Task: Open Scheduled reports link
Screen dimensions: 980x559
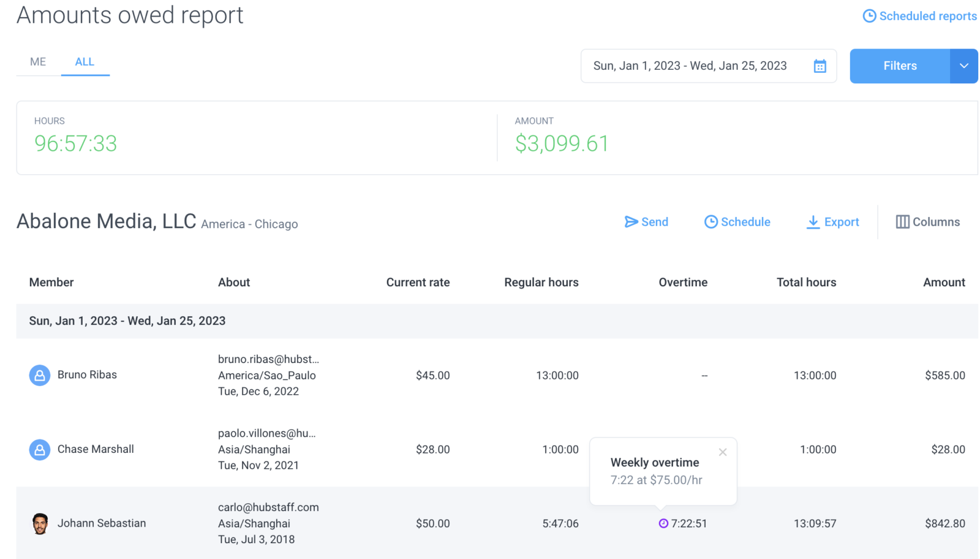Action: 928,16
